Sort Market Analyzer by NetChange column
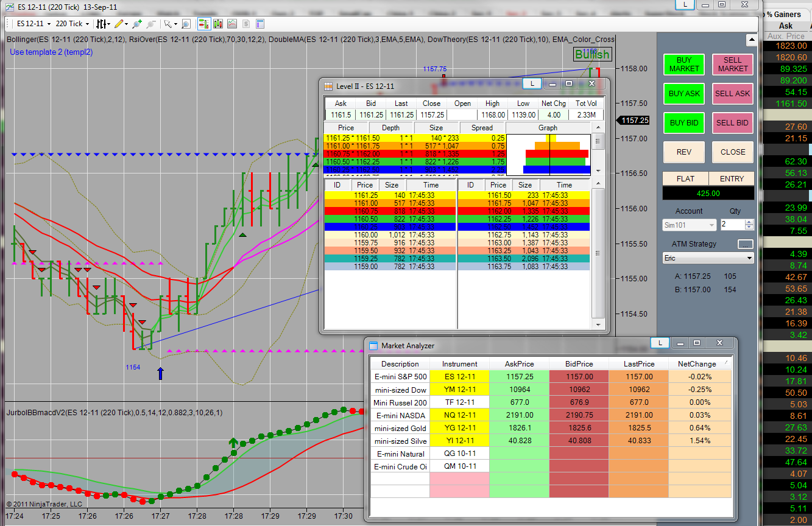This screenshot has height=526, width=812. click(x=701, y=364)
